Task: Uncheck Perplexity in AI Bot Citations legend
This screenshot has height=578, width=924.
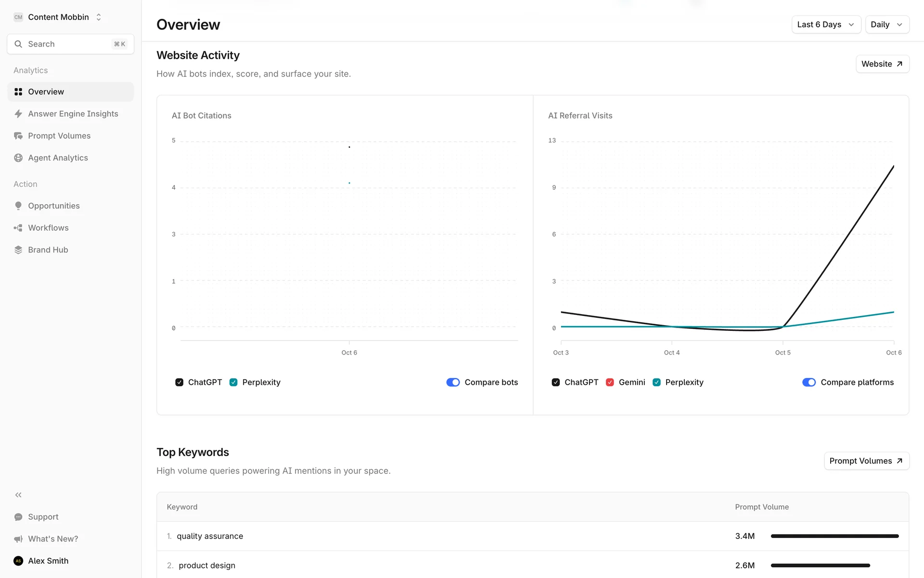Action: tap(233, 382)
